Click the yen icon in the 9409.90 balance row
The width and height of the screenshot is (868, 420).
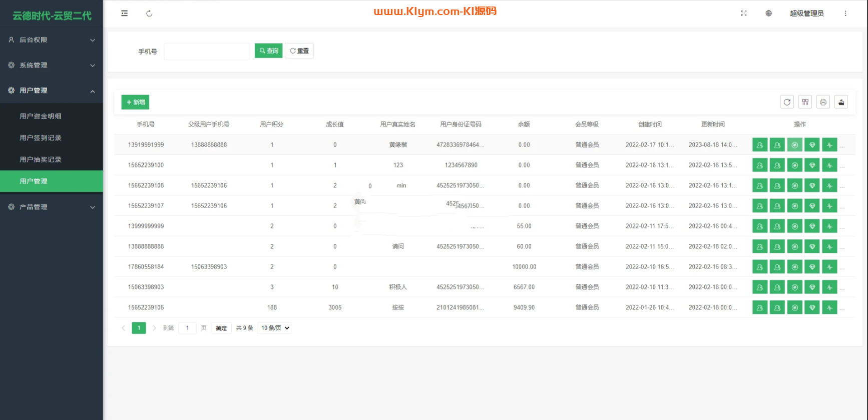795,307
